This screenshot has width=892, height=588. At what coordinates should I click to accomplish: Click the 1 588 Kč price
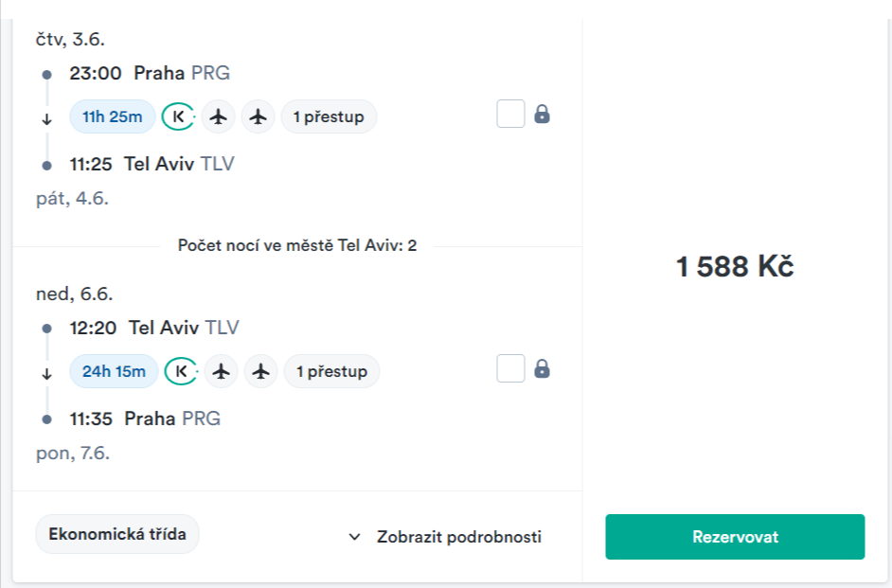735,267
